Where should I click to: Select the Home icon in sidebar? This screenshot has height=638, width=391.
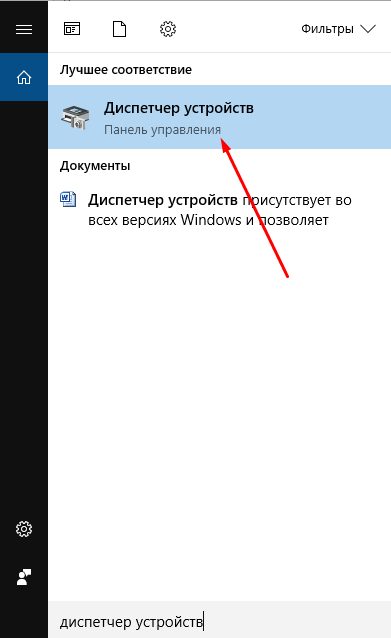pyautogui.click(x=24, y=77)
